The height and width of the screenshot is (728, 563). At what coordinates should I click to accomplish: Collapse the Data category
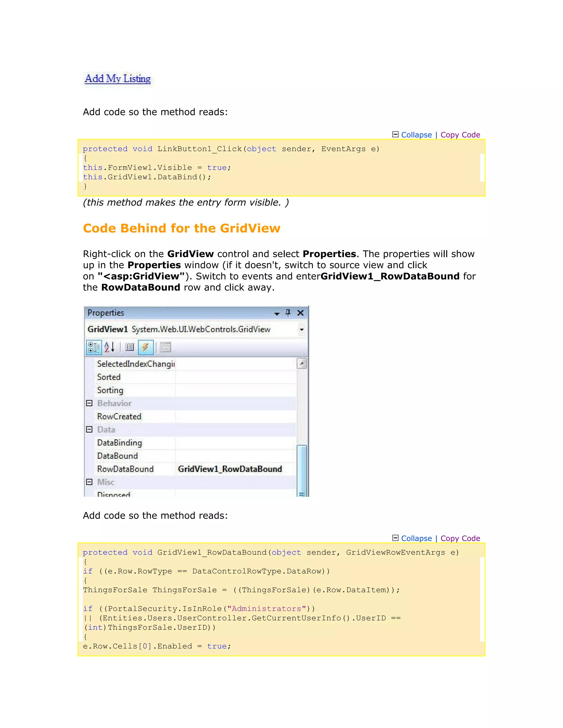(x=89, y=429)
